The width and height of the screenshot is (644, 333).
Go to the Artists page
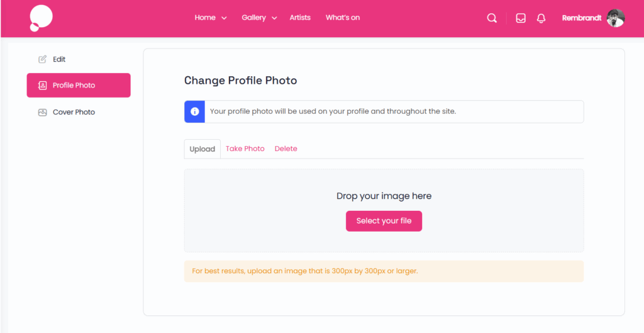click(x=300, y=18)
